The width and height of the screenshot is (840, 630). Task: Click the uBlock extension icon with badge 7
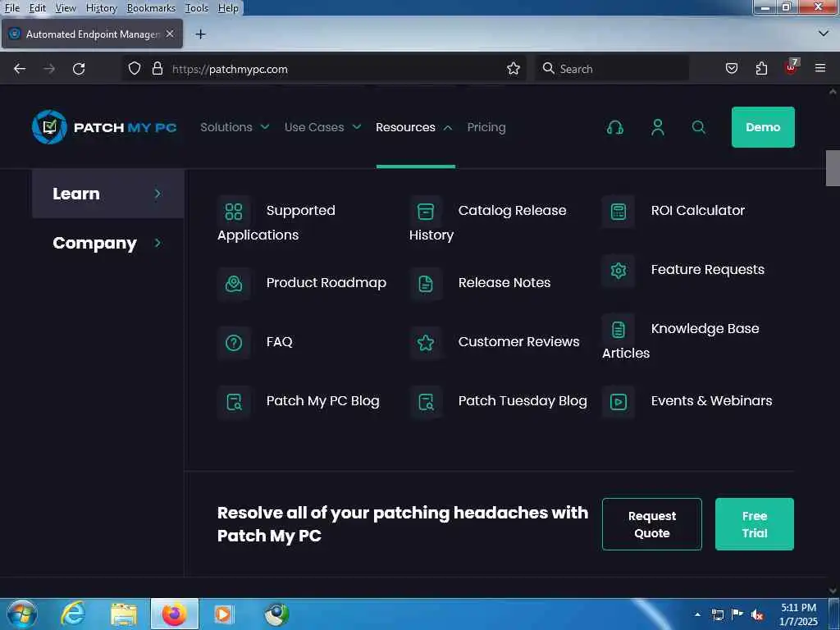pos(792,67)
